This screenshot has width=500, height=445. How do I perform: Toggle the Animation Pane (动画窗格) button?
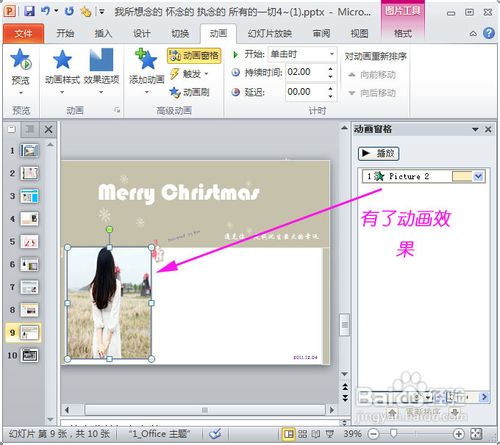click(194, 55)
